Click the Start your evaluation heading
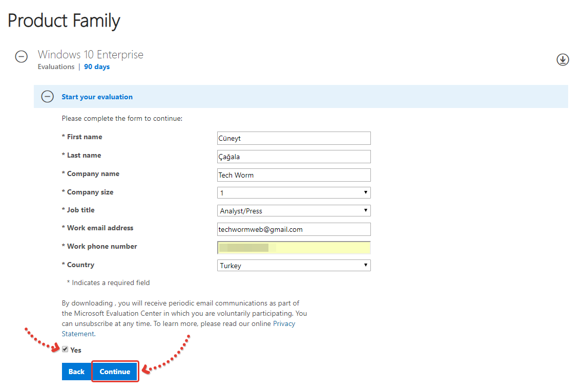This screenshot has height=392, width=584. click(97, 97)
